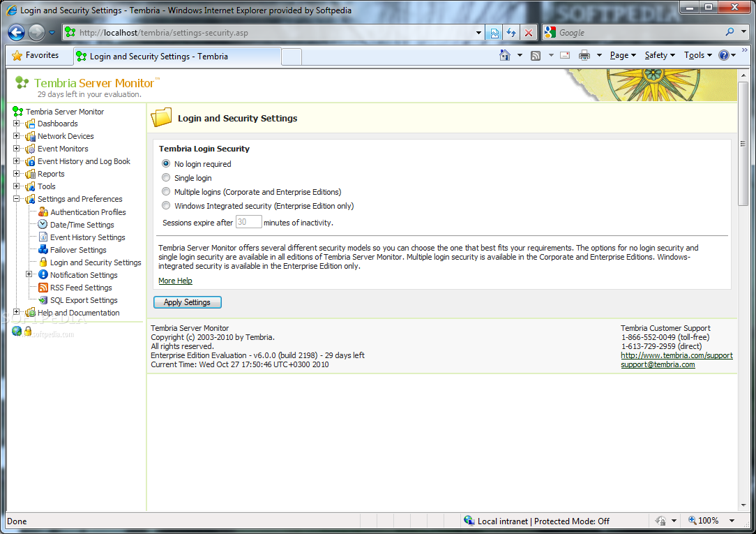Click the Apply Settings button
This screenshot has width=756, height=534.
187,302
